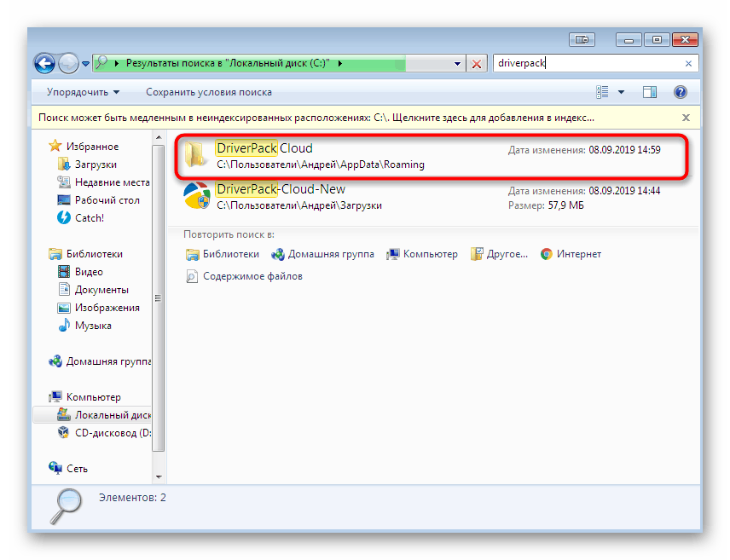
Task: Repeat the search in Библиотеки
Action: coord(222,254)
